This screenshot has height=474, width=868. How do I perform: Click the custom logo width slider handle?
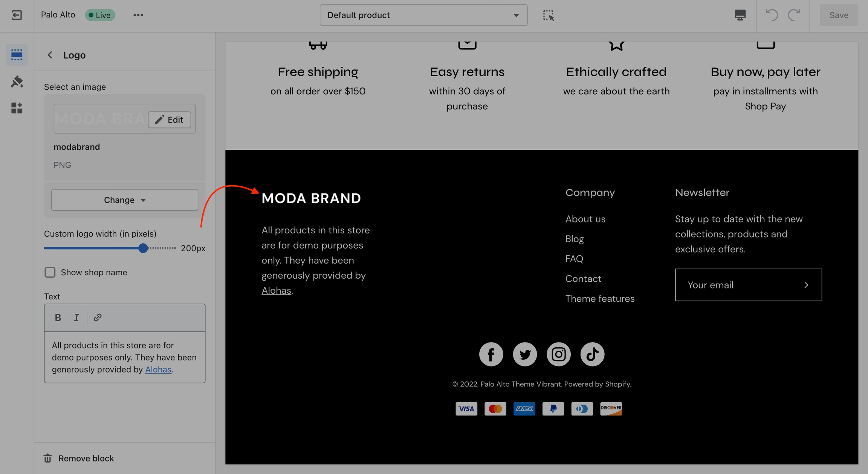pyautogui.click(x=143, y=248)
